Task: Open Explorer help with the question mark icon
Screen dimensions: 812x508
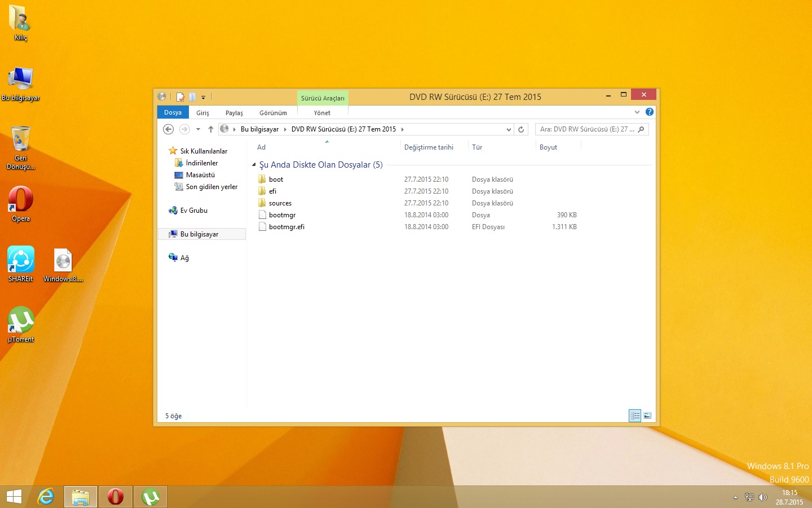Action: click(x=650, y=112)
